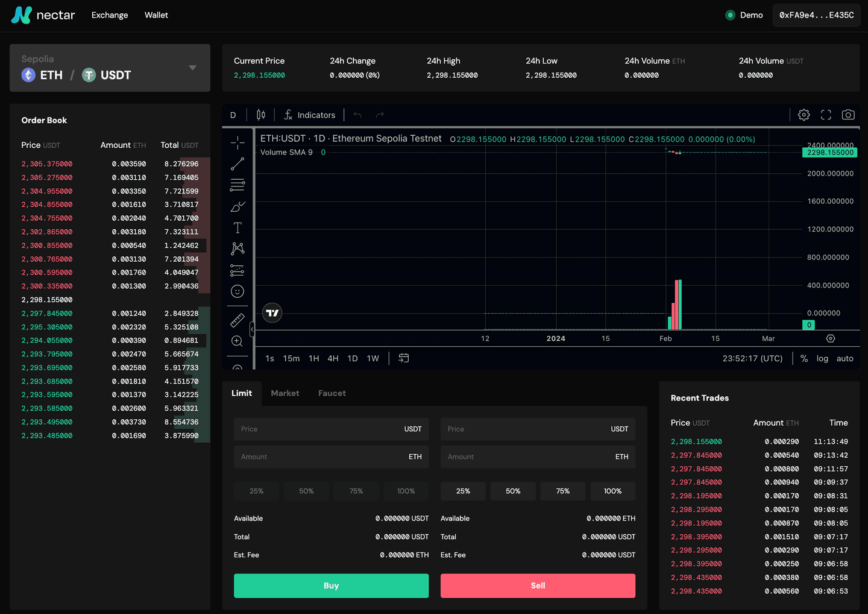This screenshot has width=868, height=614.
Task: Switch to the Market order tab
Action: click(x=285, y=393)
